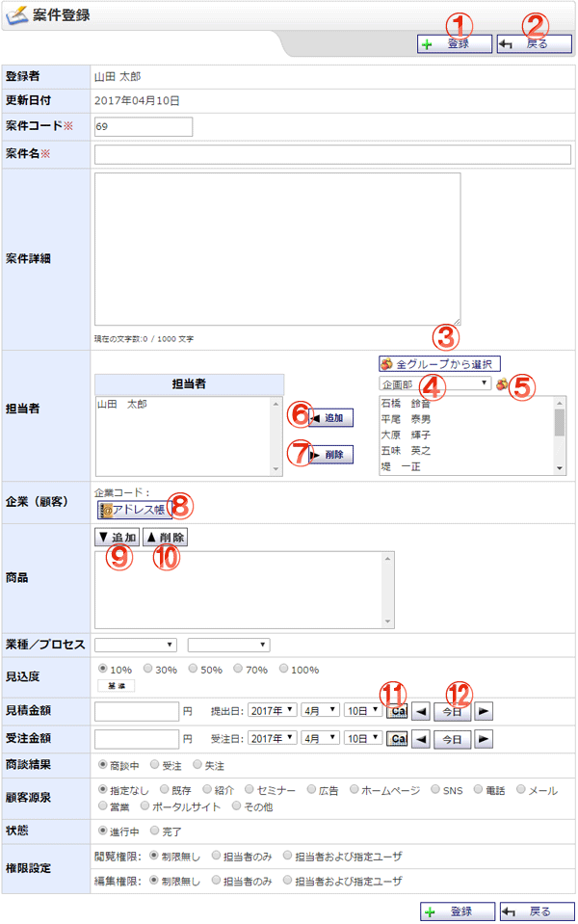Click previous-day arrow for 受注日
The height and width of the screenshot is (924, 578).
pos(421,739)
